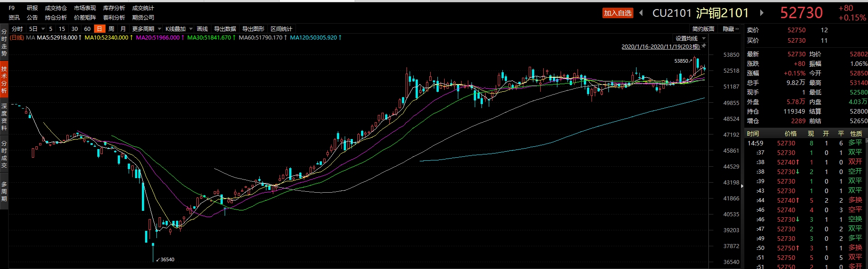Click the small arrow on right chart edge
The width and height of the screenshot is (868, 269).
(742, 186)
